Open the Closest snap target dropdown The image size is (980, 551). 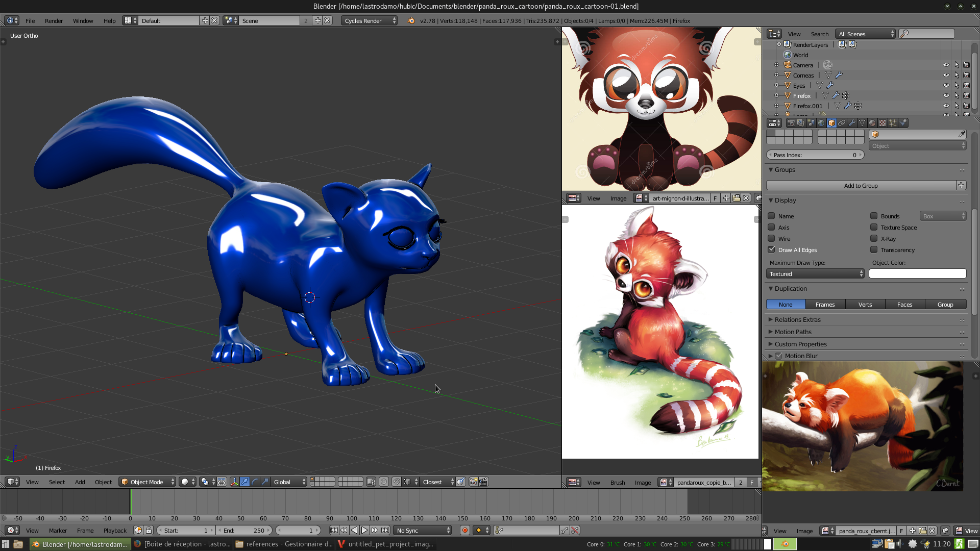click(x=438, y=482)
